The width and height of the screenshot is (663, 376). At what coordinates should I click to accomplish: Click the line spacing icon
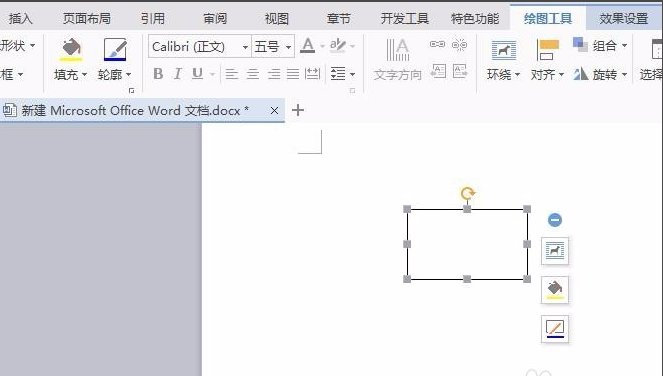coord(338,74)
